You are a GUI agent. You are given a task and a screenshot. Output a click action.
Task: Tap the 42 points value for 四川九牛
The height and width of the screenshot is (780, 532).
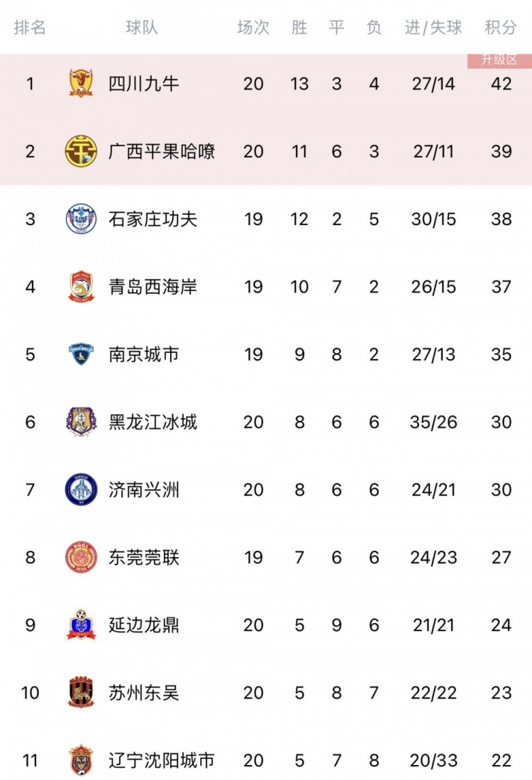tap(501, 84)
